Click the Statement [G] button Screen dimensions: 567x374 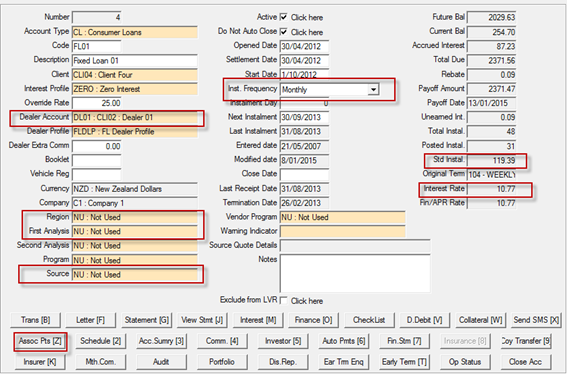pos(146,320)
